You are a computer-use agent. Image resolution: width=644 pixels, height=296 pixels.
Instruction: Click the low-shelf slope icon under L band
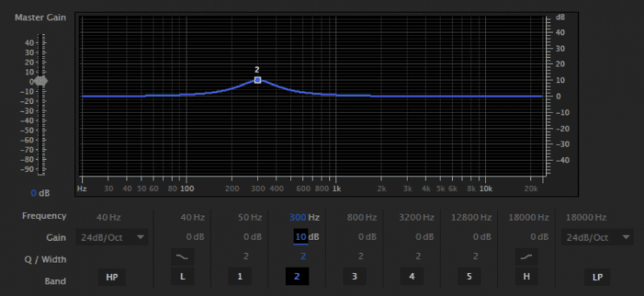pos(183,257)
